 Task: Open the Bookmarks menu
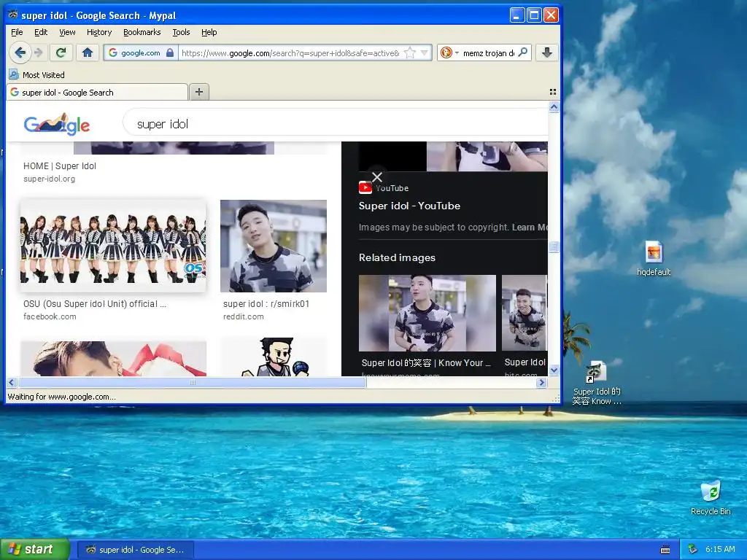(x=142, y=32)
